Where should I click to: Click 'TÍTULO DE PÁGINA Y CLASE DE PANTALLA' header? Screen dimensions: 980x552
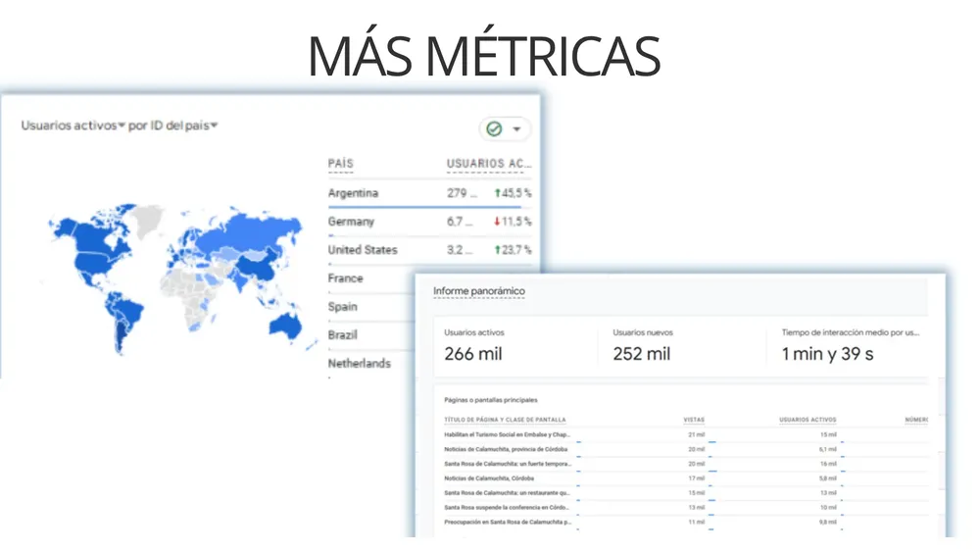[x=506, y=420]
